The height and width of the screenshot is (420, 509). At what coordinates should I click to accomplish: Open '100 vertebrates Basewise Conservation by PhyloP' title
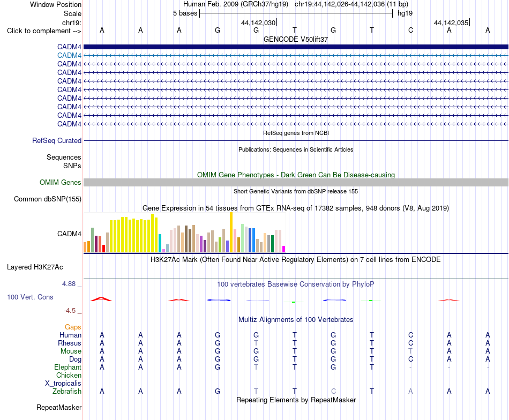(x=296, y=284)
